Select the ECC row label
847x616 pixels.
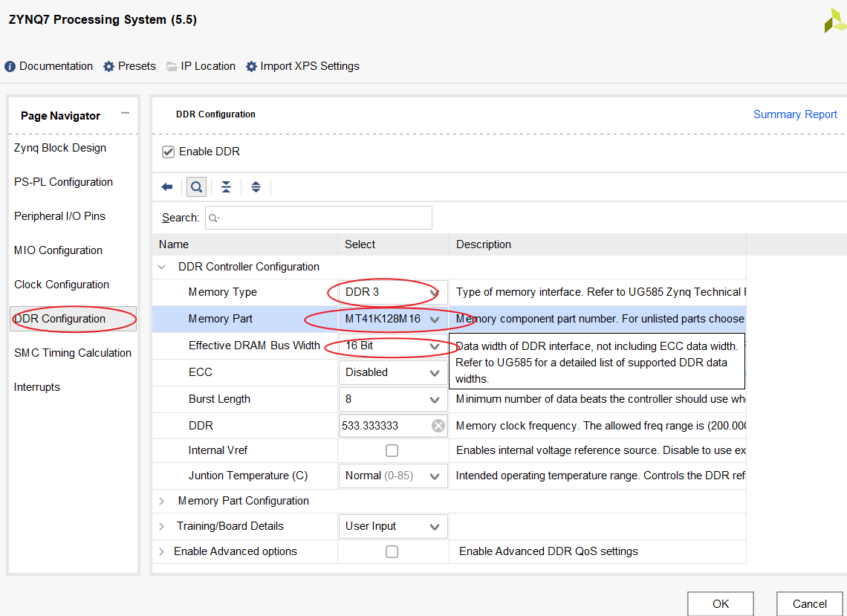201,372
